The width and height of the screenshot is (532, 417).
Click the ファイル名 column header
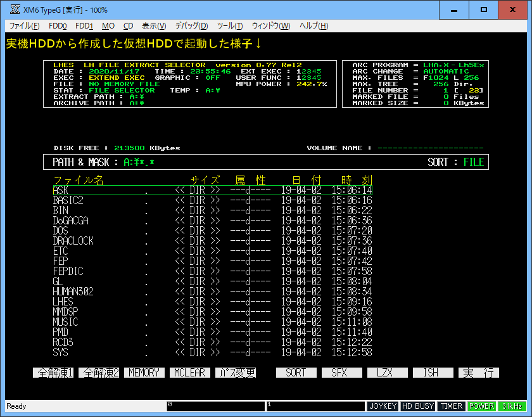(79, 180)
